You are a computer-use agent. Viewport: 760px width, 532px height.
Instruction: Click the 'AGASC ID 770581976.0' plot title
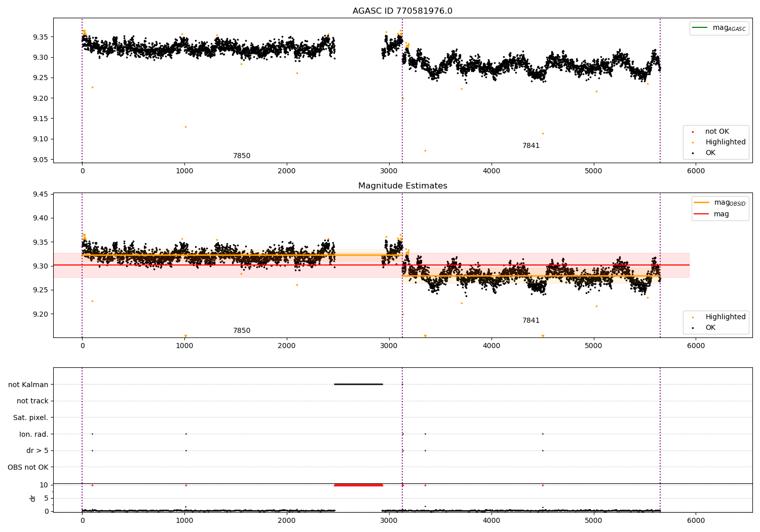(402, 11)
